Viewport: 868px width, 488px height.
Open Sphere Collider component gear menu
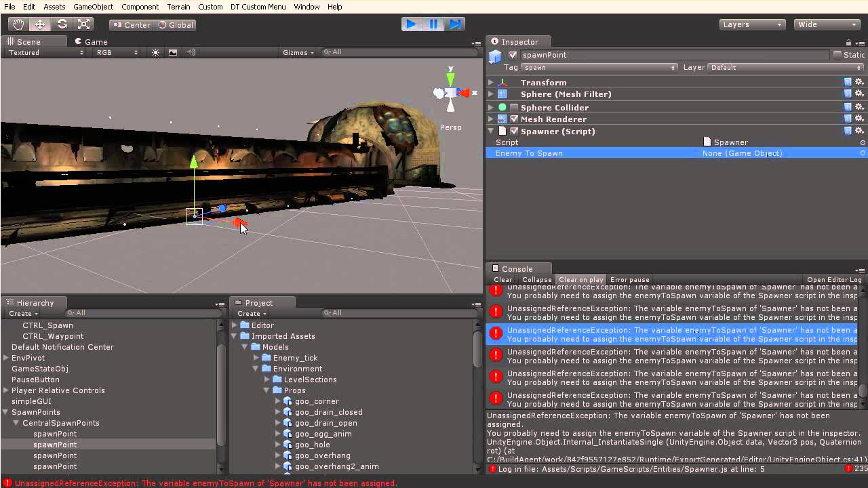click(x=859, y=107)
